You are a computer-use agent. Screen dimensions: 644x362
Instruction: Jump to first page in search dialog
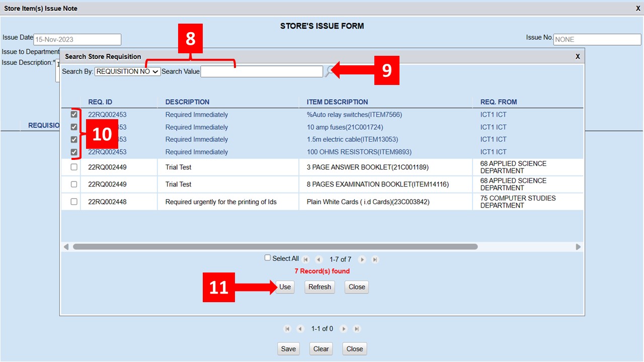click(x=306, y=259)
